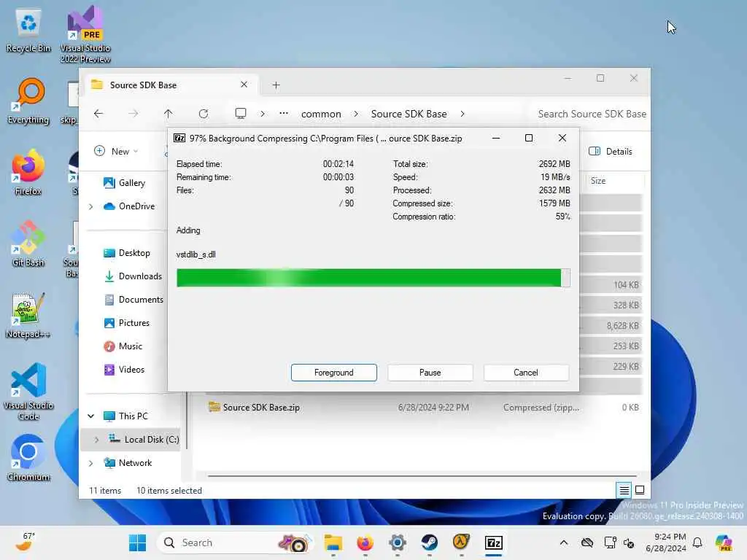Switch to details list view layout
Viewport: 747px width, 560px height.
pyautogui.click(x=624, y=490)
